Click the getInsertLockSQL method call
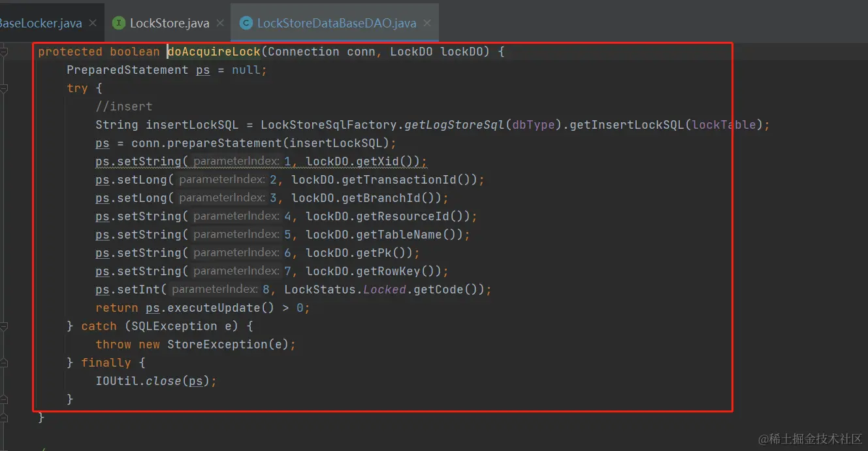Image resolution: width=868 pixels, height=451 pixels. pos(627,125)
